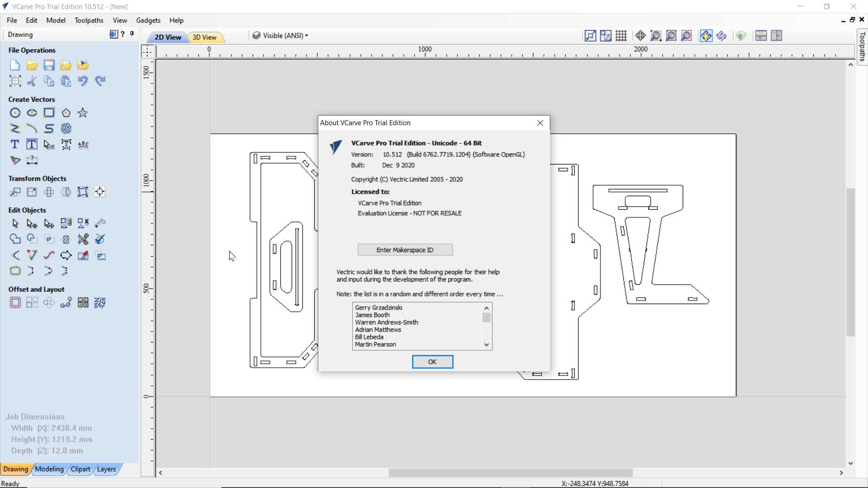Save the file with floppy icon

pos(49,65)
